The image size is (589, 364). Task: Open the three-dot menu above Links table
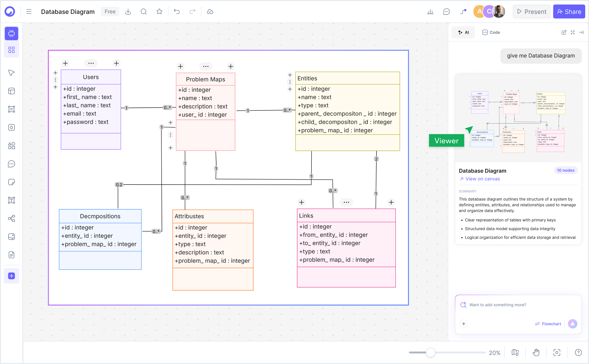[x=346, y=202]
